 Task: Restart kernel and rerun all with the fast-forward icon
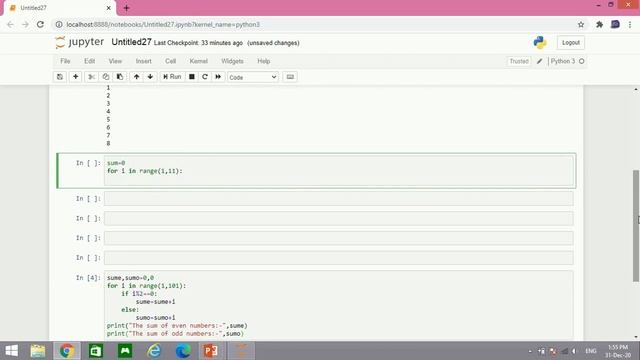(218, 77)
